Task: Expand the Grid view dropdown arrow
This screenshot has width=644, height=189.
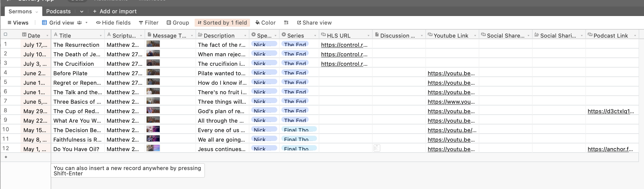Action: (86, 23)
